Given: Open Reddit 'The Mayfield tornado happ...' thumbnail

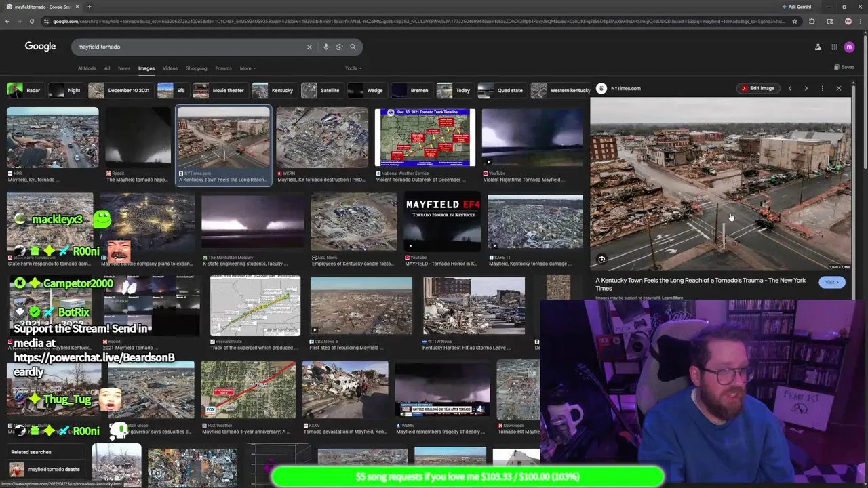Looking at the screenshot, I should coord(138,138).
